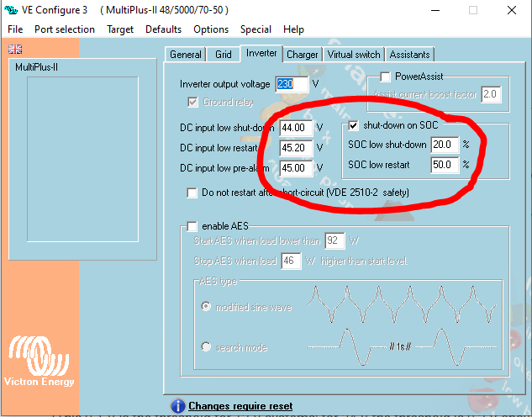Tick Do not restart after short-circuit checkbox

(192, 193)
